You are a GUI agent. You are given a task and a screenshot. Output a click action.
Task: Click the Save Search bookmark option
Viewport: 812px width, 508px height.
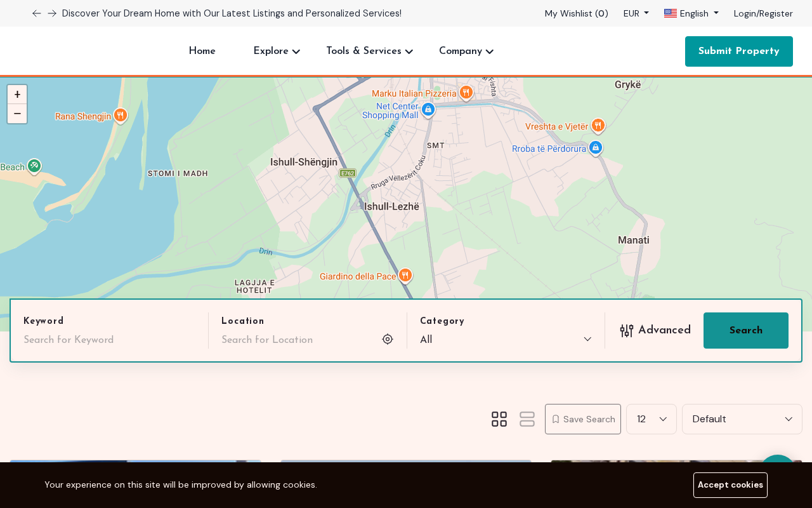(582, 419)
